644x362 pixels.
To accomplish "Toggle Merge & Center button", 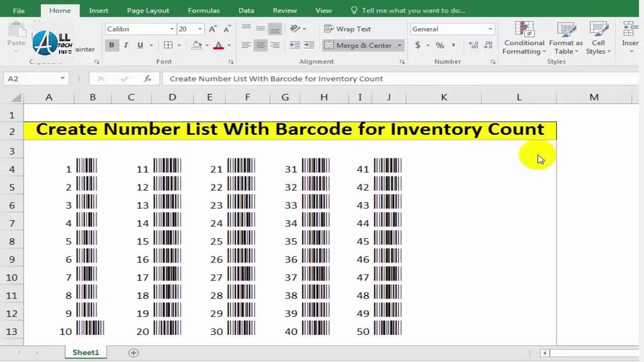I will (x=358, y=45).
